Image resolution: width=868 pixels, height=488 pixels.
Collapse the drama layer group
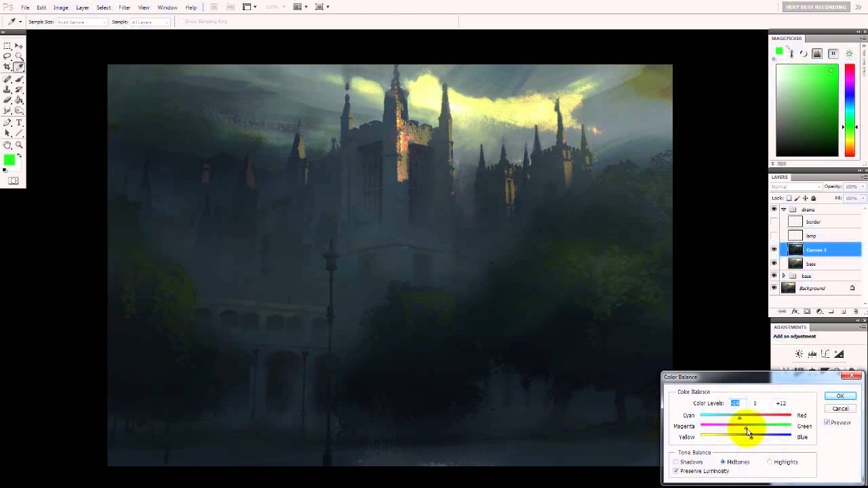point(784,209)
